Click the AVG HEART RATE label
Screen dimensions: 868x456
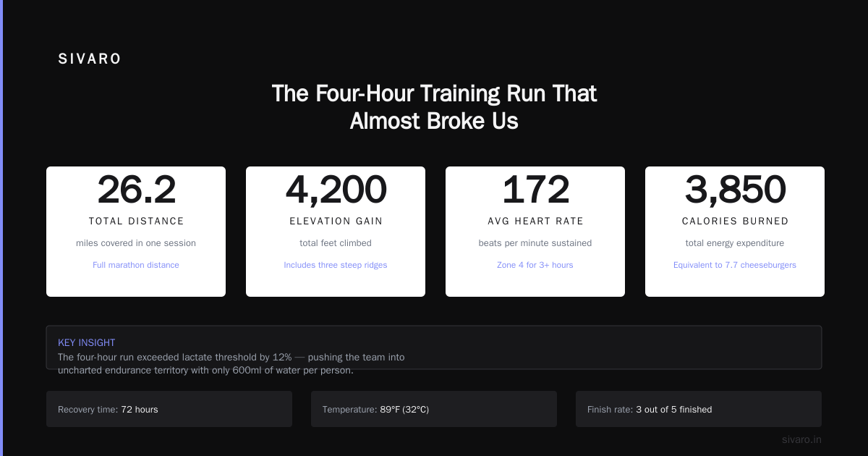[535, 221]
